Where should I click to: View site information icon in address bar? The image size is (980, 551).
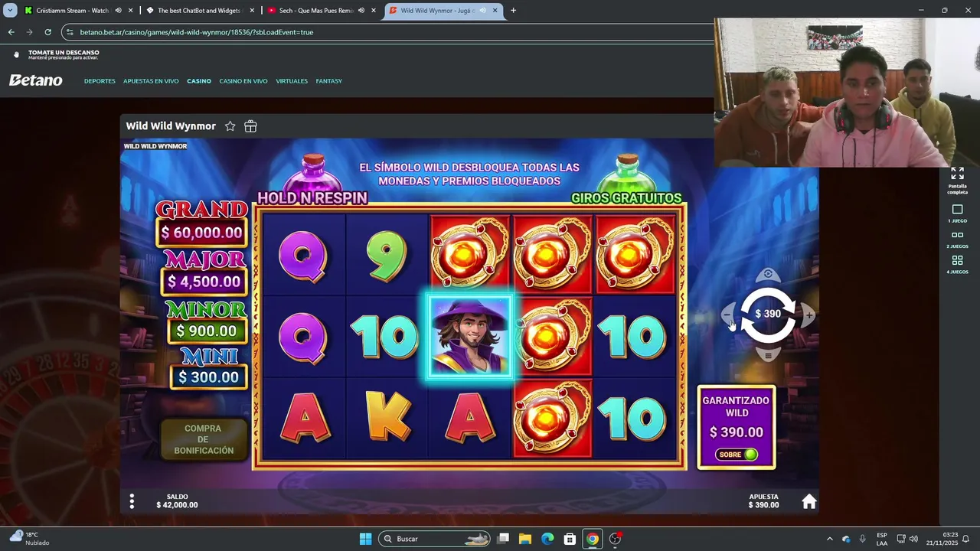[x=70, y=32]
